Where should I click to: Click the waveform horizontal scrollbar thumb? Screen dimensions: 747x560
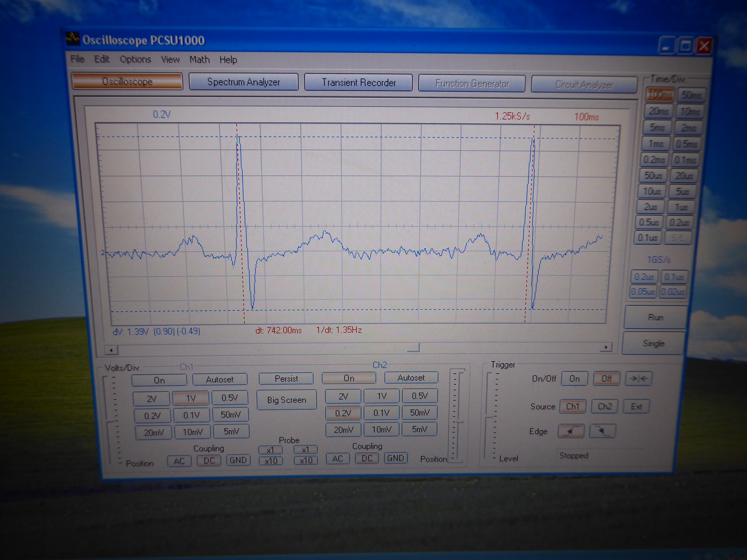(x=413, y=348)
